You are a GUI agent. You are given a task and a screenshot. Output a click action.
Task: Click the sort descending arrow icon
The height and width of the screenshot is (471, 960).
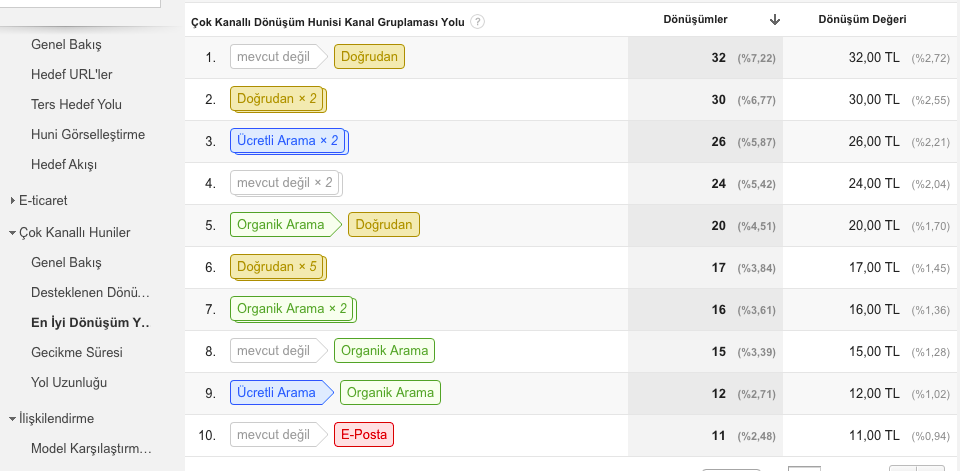[775, 20]
